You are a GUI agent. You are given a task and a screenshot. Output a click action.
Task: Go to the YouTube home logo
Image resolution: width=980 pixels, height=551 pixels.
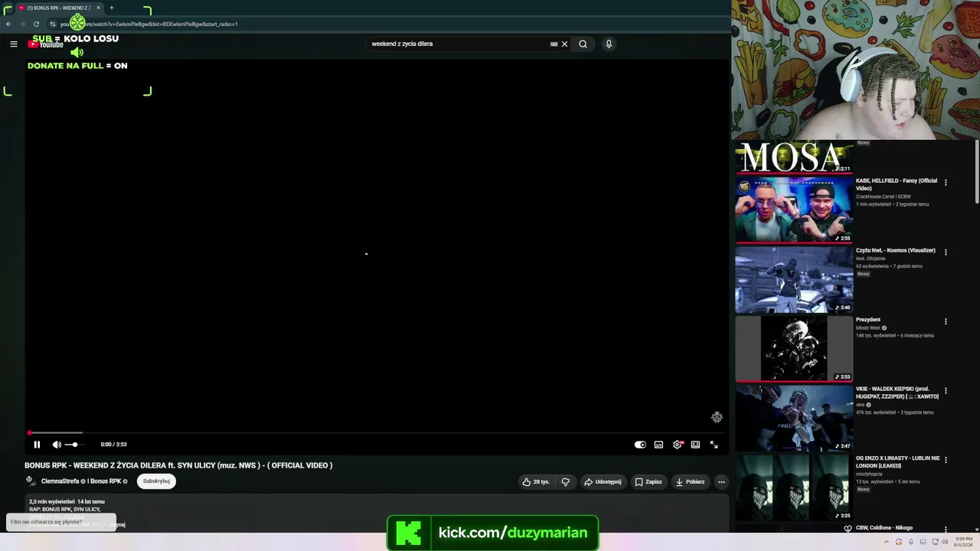(x=46, y=44)
